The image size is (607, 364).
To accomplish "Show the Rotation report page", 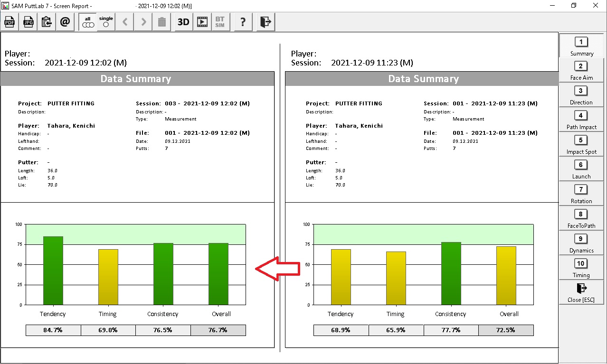I will pyautogui.click(x=581, y=194).
